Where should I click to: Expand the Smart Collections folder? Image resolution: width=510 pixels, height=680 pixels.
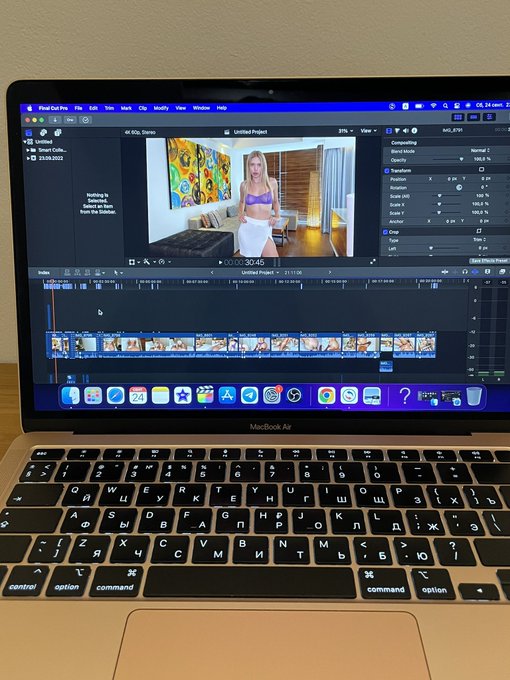point(28,150)
